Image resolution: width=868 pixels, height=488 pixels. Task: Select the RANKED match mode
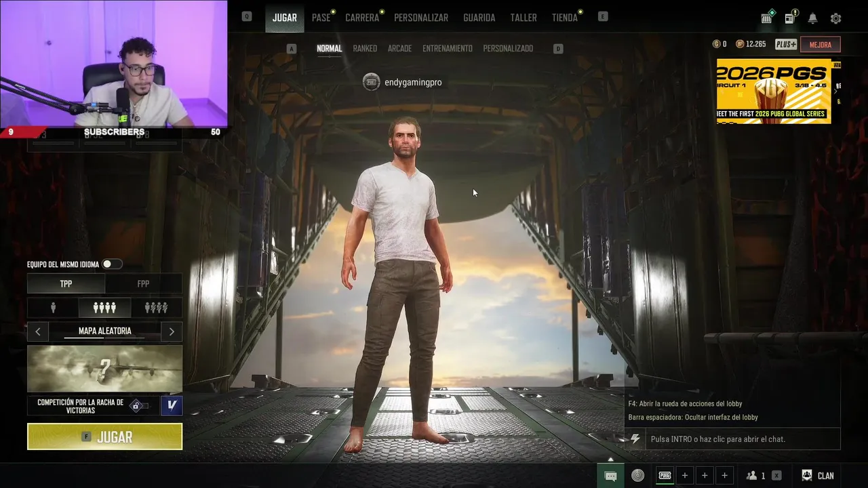[365, 49]
